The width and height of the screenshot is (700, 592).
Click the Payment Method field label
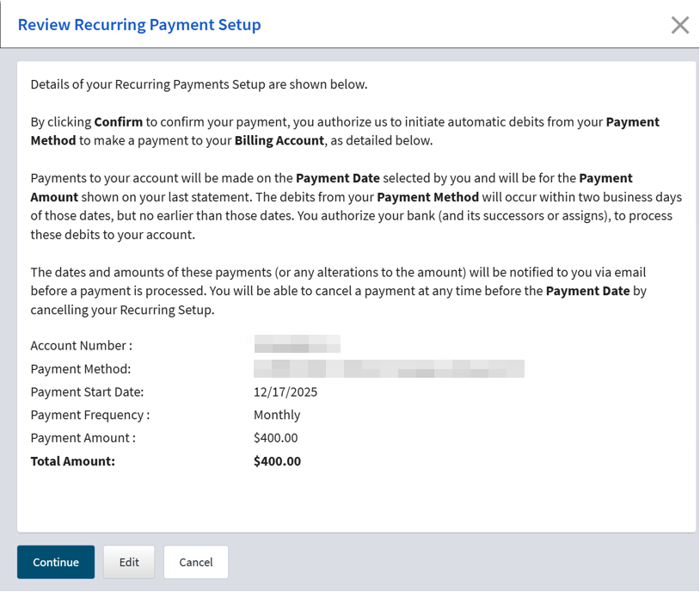pyautogui.click(x=80, y=369)
